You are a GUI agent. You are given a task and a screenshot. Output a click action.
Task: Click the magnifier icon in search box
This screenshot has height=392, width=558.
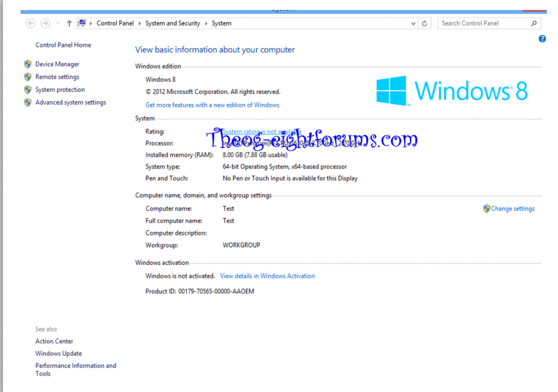point(534,23)
